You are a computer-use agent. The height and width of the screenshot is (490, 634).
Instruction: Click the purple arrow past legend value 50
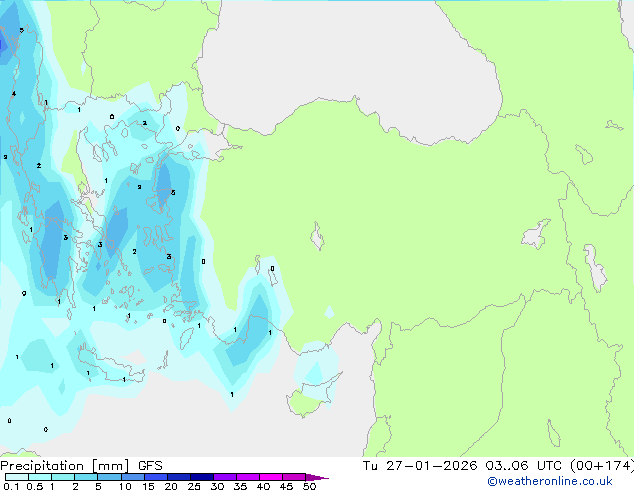coord(317,477)
